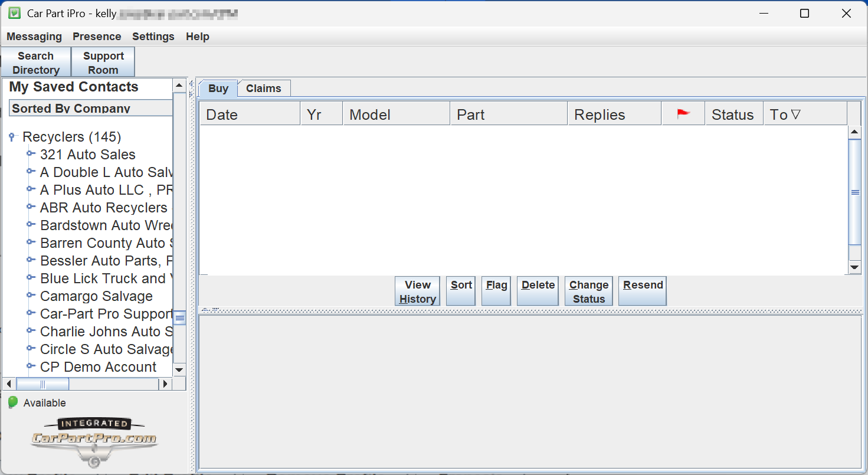Click the contacts list vertical scrollbar thumb
This screenshot has width=868, height=475.
click(179, 317)
